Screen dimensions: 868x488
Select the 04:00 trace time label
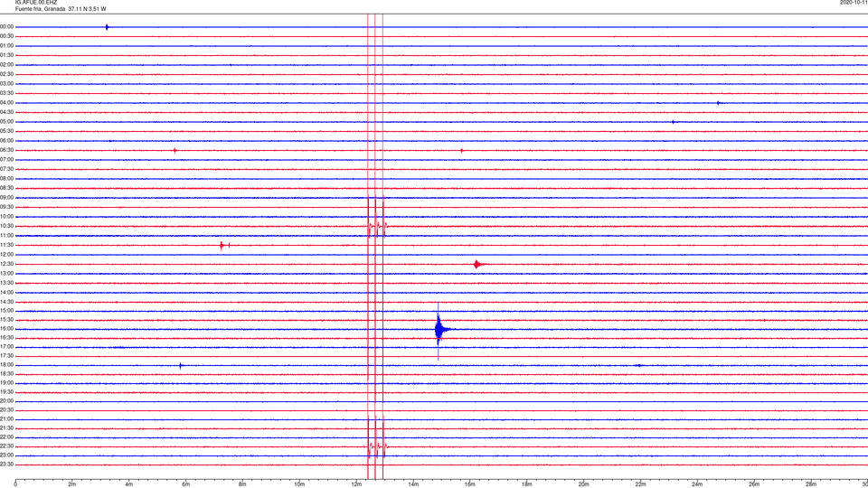[7, 103]
